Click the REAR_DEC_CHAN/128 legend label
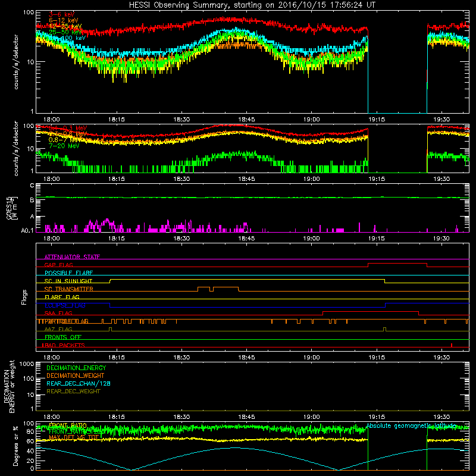 [x=79, y=383]
